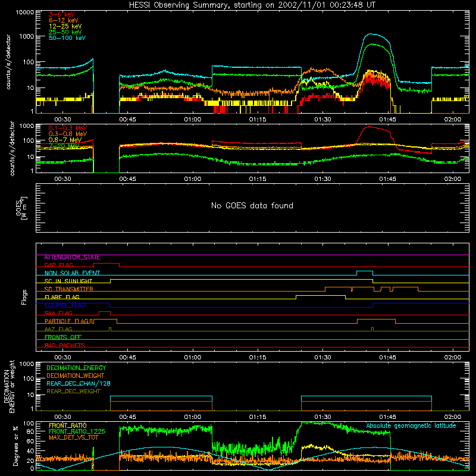
Task: Select the NON_SOLAR_EVENT flag label
Action: 72,273
